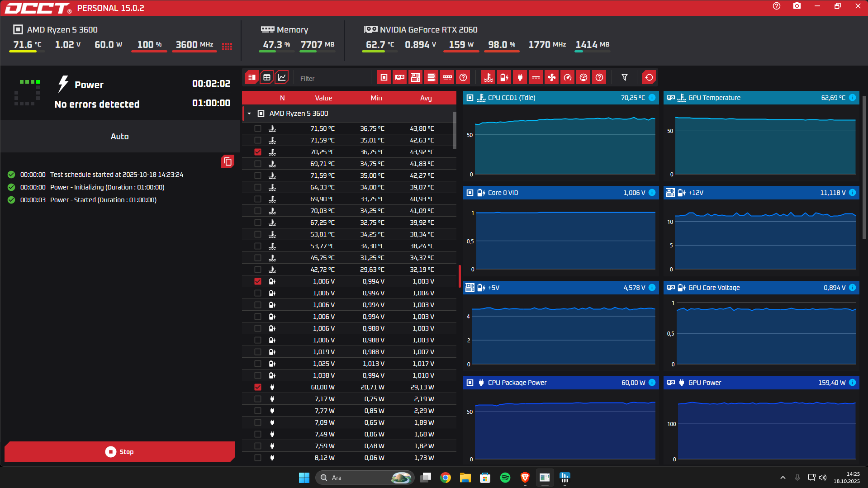
Task: Toggle the current sensor type filter
Action: [x=536, y=77]
